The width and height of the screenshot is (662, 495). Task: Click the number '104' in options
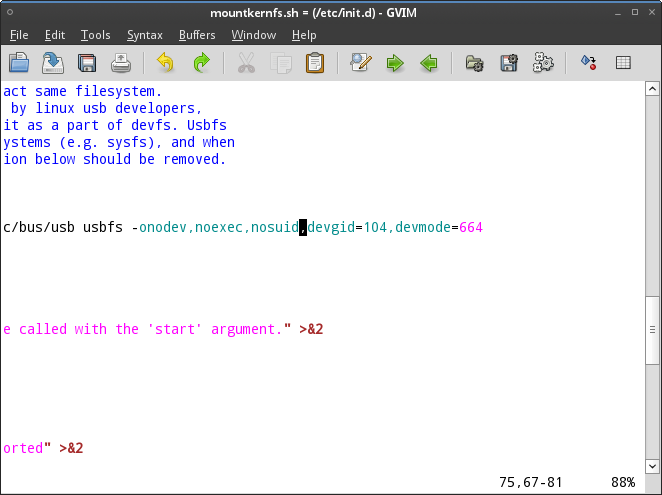tap(375, 227)
